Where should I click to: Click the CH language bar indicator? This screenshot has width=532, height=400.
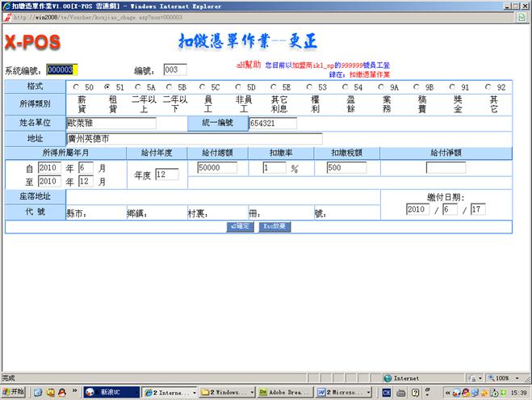tap(387, 392)
